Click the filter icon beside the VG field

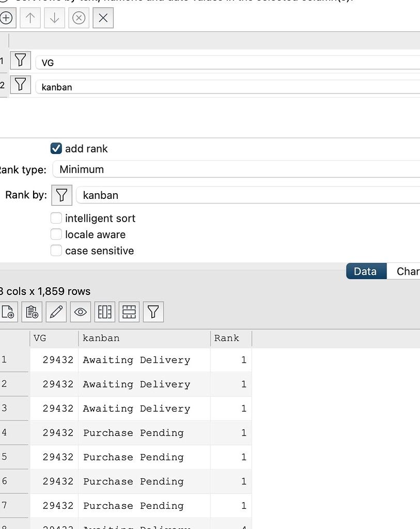tap(20, 60)
